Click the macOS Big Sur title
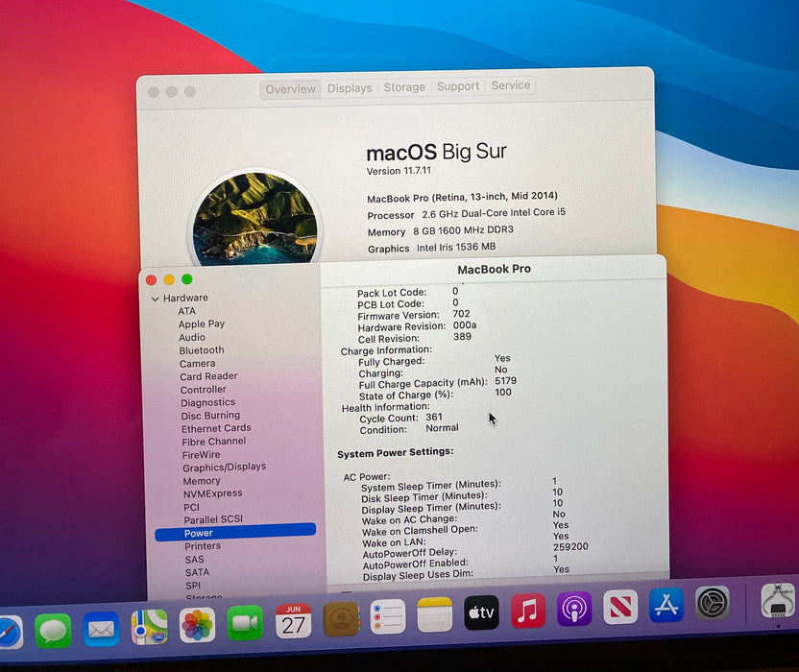 pos(436,152)
